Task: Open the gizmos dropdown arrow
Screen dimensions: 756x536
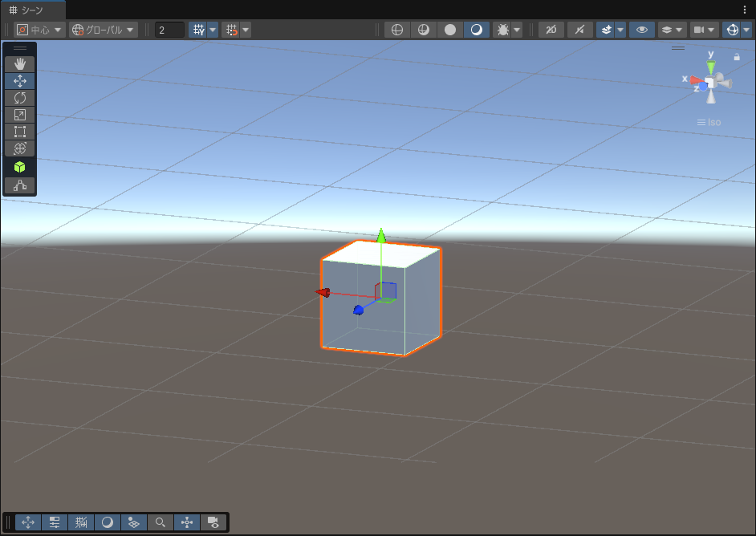Action: pos(746,30)
